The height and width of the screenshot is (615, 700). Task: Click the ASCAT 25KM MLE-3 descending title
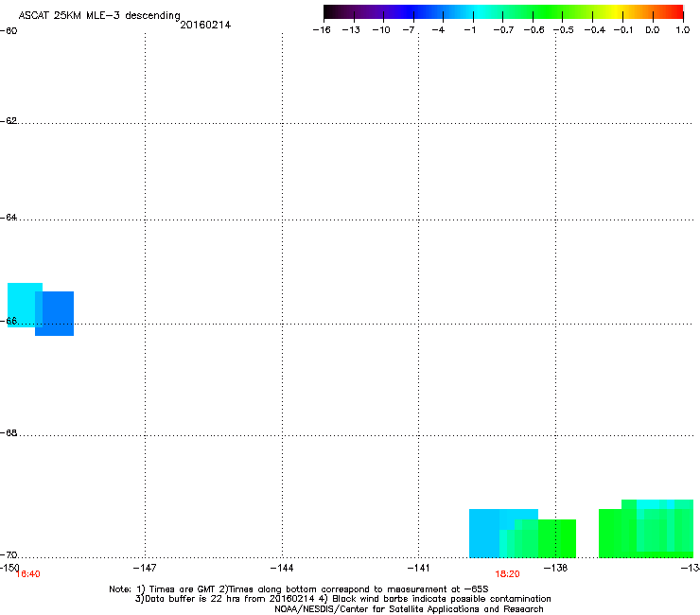(99, 16)
